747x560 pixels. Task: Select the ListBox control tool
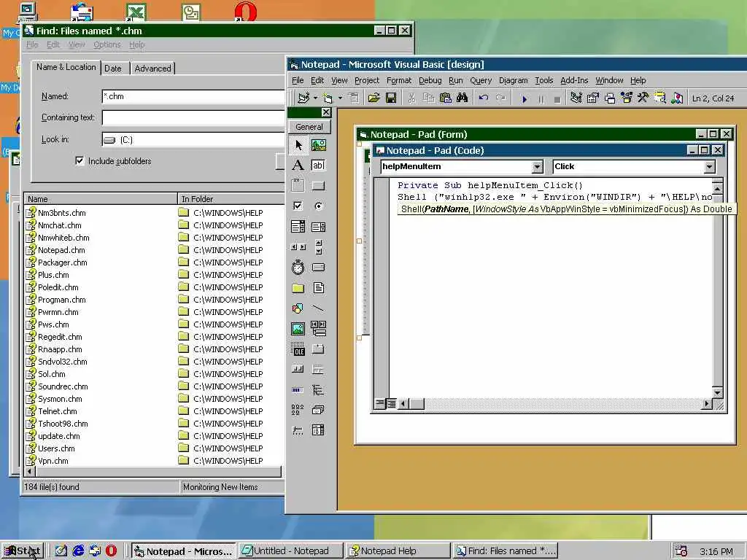(x=318, y=226)
